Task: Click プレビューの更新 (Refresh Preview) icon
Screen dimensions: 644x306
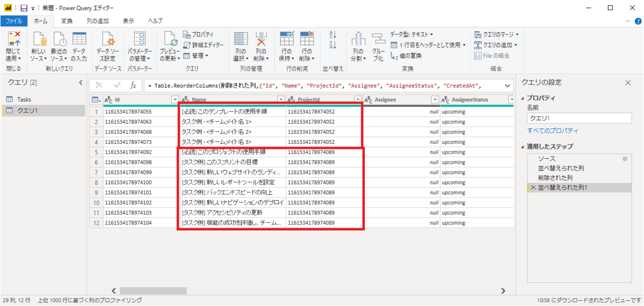Action: tap(170, 39)
